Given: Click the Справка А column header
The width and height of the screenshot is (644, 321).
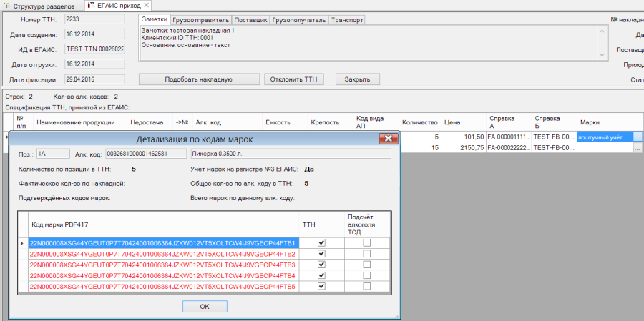Looking at the screenshot, I should coord(509,122).
